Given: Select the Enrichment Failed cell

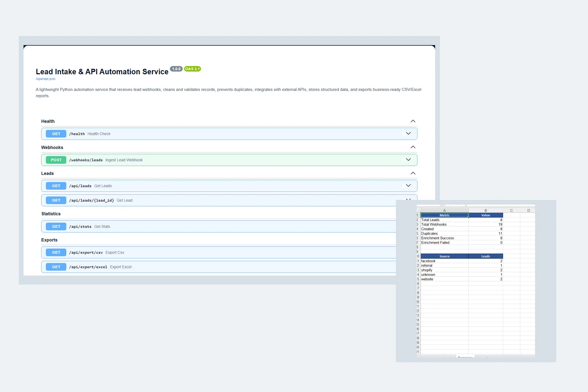Looking at the screenshot, I should pyautogui.click(x=445, y=243).
